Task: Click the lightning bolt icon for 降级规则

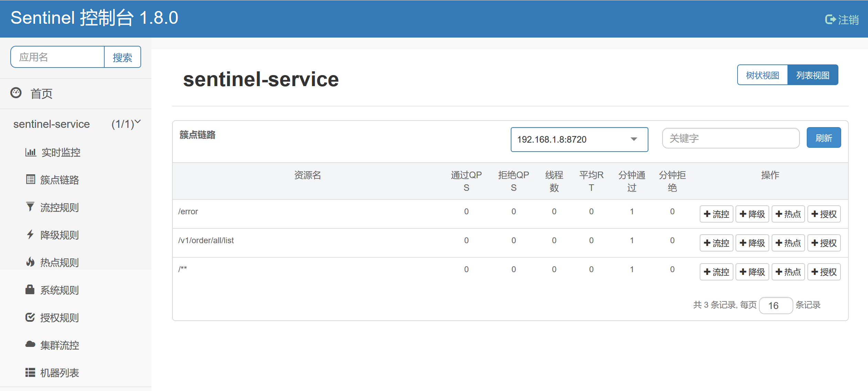Action: pos(30,235)
